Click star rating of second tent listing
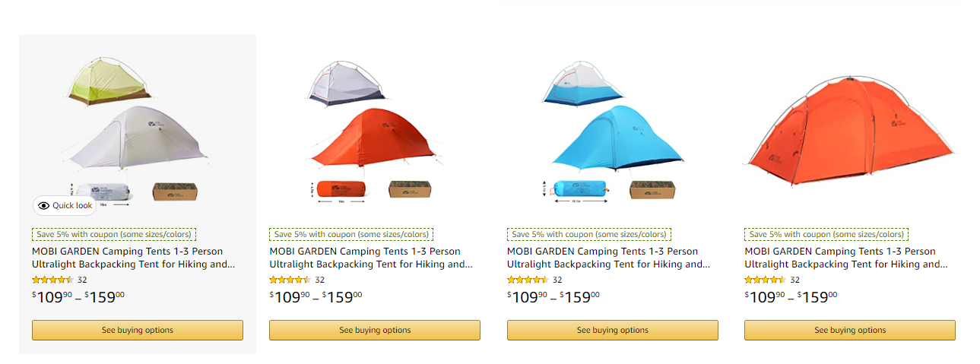980x364 pixels. tap(290, 280)
